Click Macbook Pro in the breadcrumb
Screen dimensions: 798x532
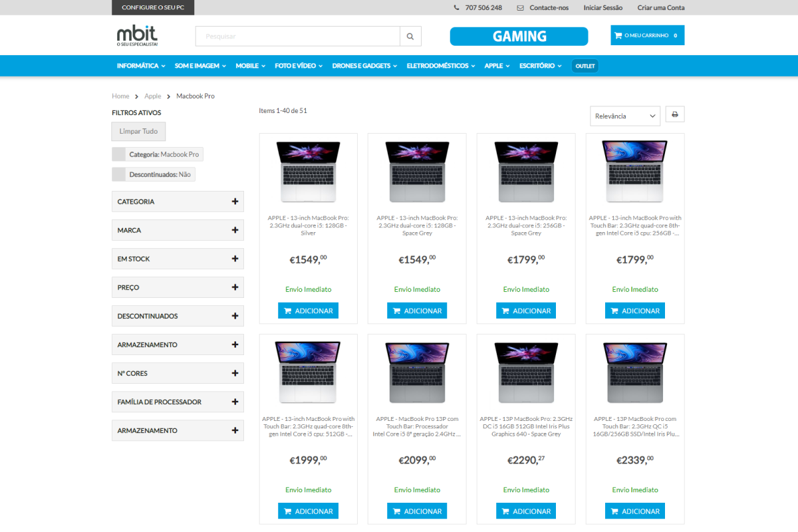tap(196, 96)
